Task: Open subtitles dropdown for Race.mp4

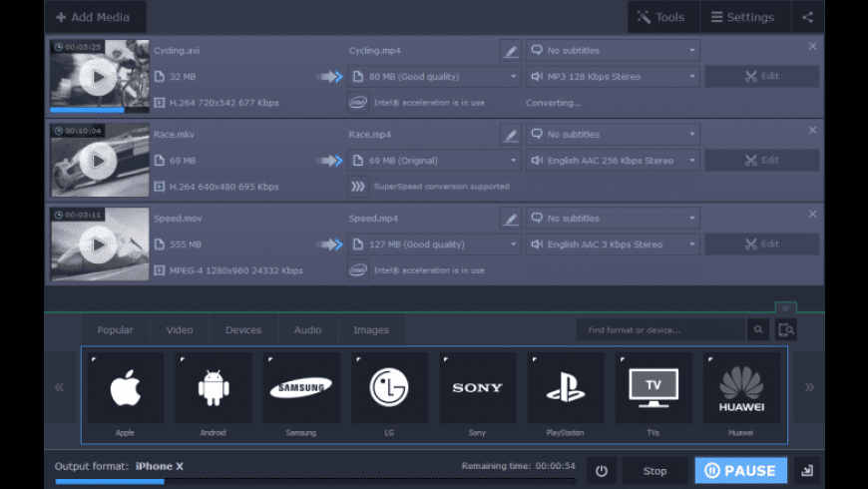Action: pyautogui.click(x=613, y=135)
